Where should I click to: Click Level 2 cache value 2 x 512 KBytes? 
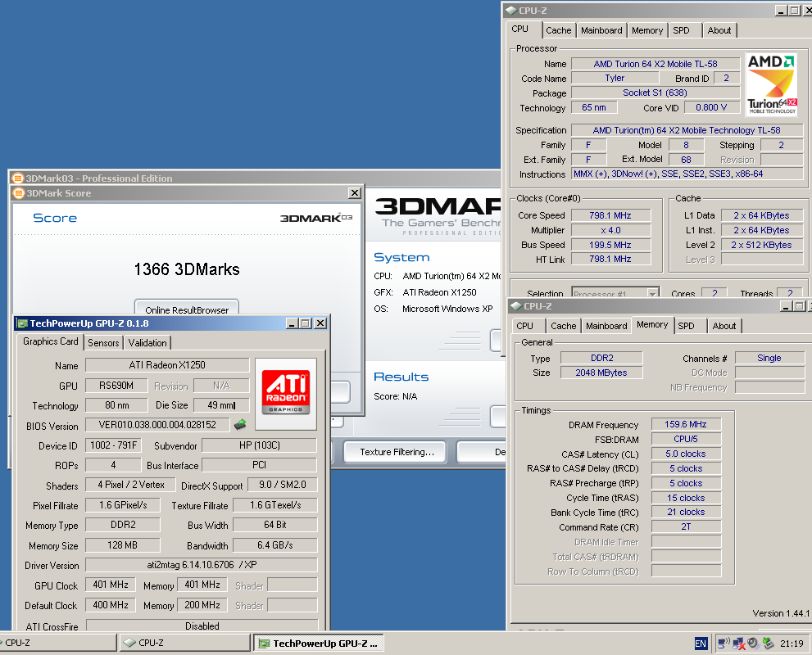pyautogui.click(x=761, y=245)
